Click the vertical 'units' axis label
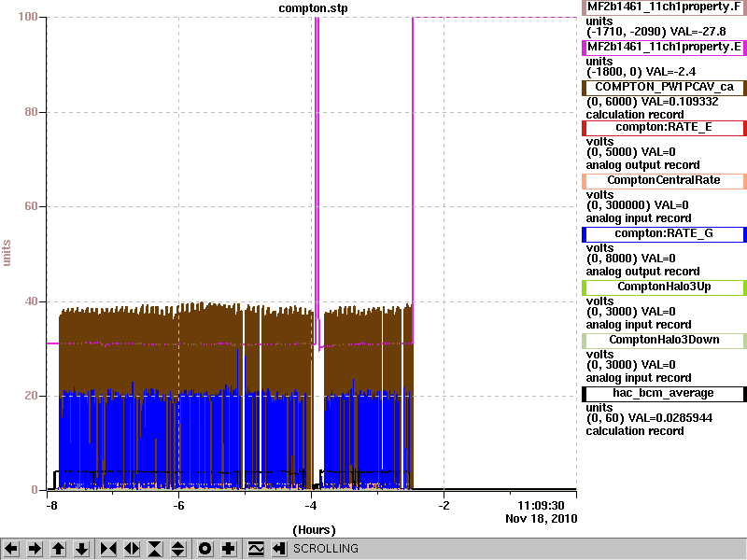This screenshot has height=560, width=747. coord(7,253)
